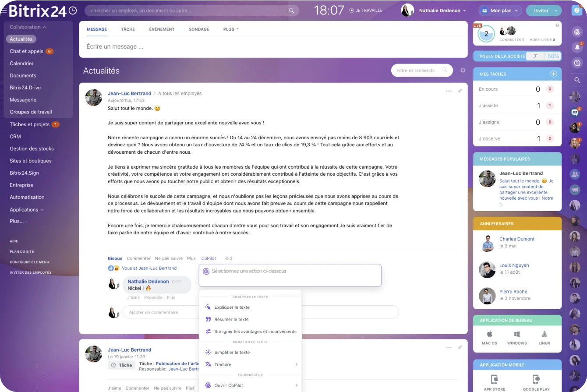Click Mac OS desktop app icon
The image size is (587, 392).
tap(490, 334)
